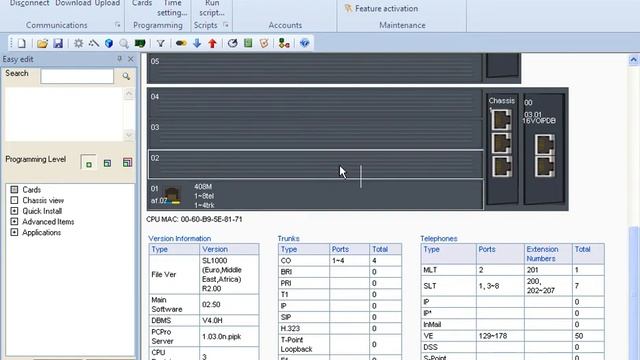The height and width of the screenshot is (360, 640).
Task: Open the Communications group dialog launcher
Action: (118, 25)
